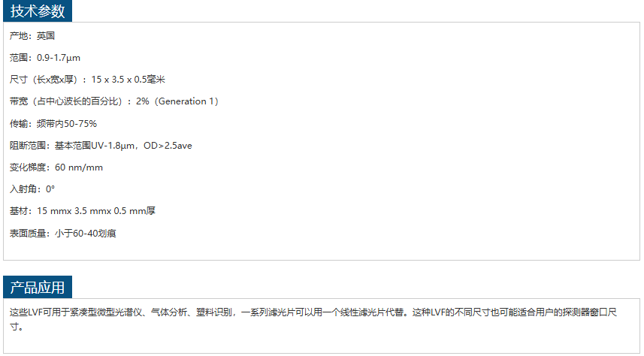Click the 传输：频带内50-75% text
644x356 pixels.
53,124
